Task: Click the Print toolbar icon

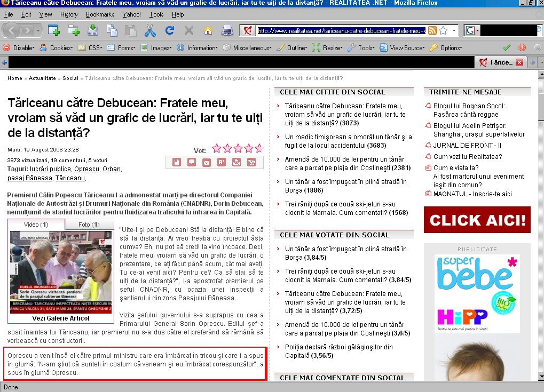Action: pos(227,30)
